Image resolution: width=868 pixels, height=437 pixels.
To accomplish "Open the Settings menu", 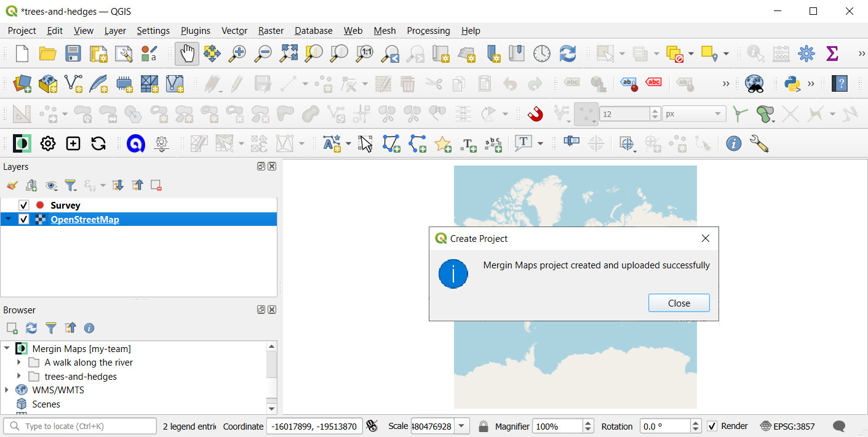I will [x=153, y=31].
